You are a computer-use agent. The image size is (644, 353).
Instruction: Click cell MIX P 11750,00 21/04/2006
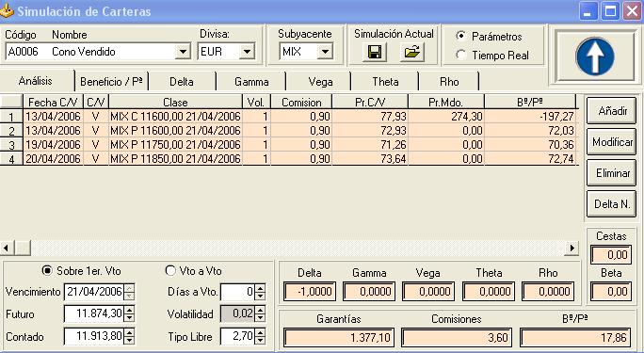pos(175,144)
